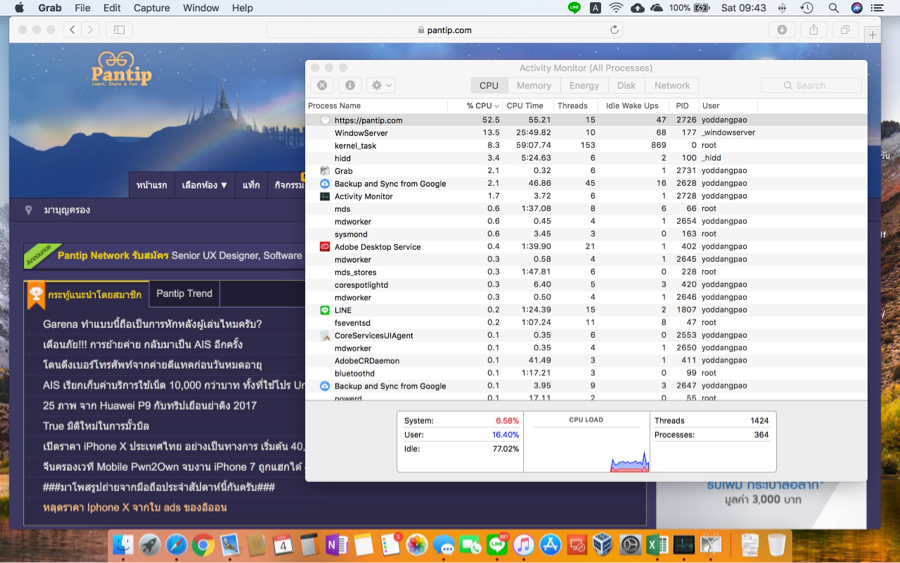Launch Siri from the menu bar
Screen dimensions: 900x563
[856, 8]
